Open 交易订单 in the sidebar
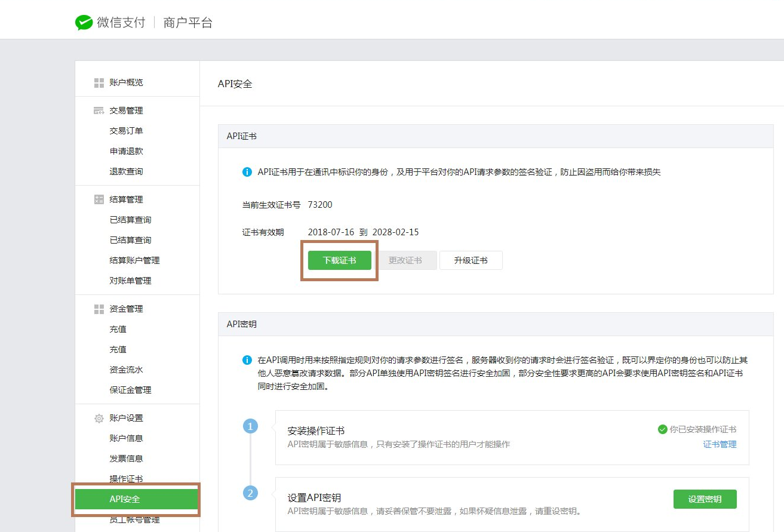The image size is (784, 532). (x=126, y=131)
